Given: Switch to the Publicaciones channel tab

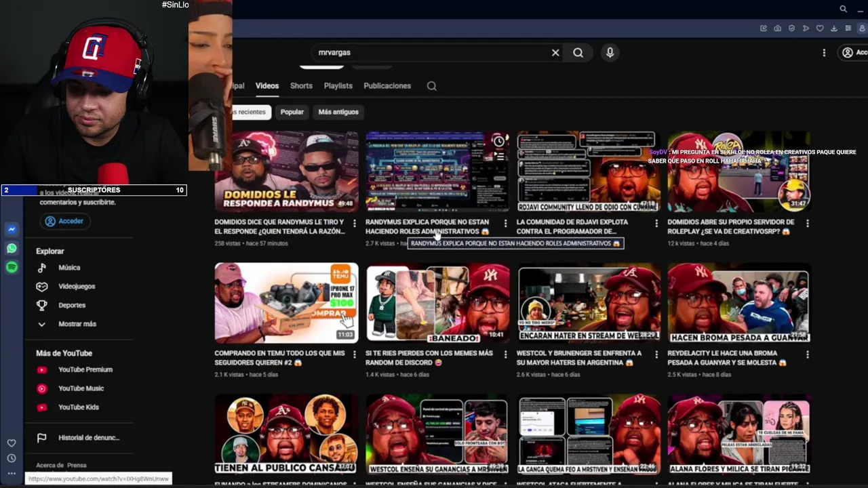Looking at the screenshot, I should pos(387,86).
